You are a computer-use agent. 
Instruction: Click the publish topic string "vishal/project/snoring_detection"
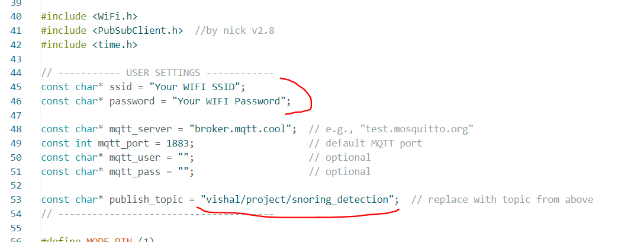tap(297, 199)
